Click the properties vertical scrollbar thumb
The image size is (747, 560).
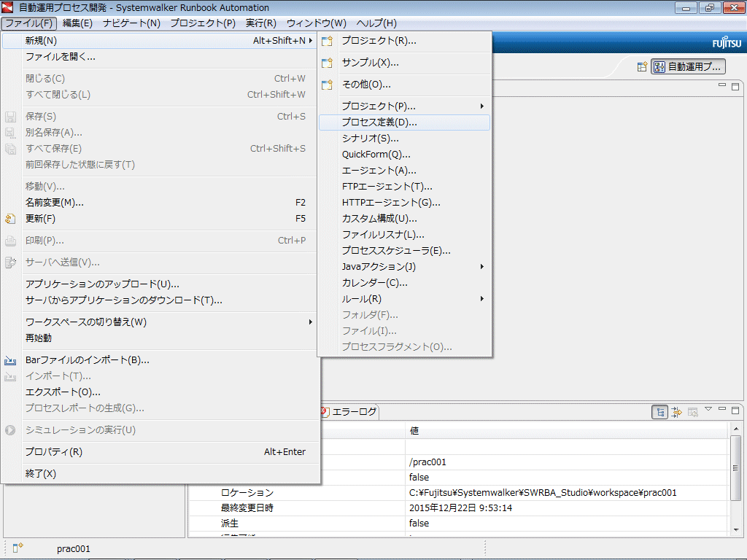736,467
